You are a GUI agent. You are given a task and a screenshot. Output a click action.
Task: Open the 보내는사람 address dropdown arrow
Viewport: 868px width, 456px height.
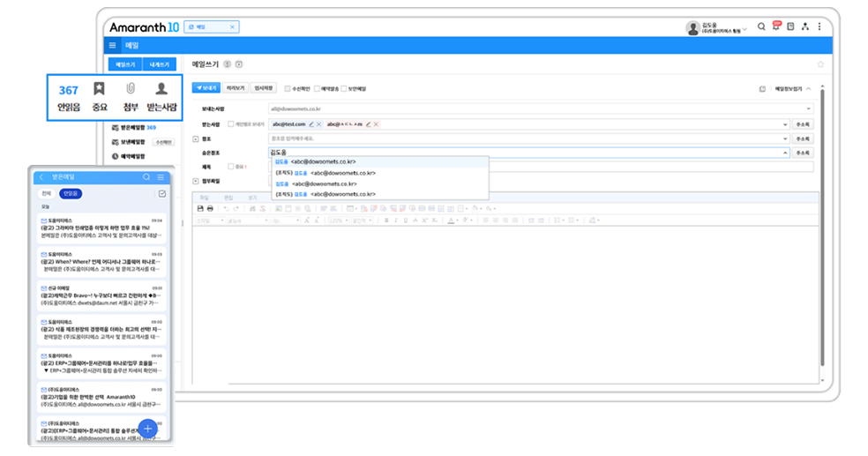point(808,109)
